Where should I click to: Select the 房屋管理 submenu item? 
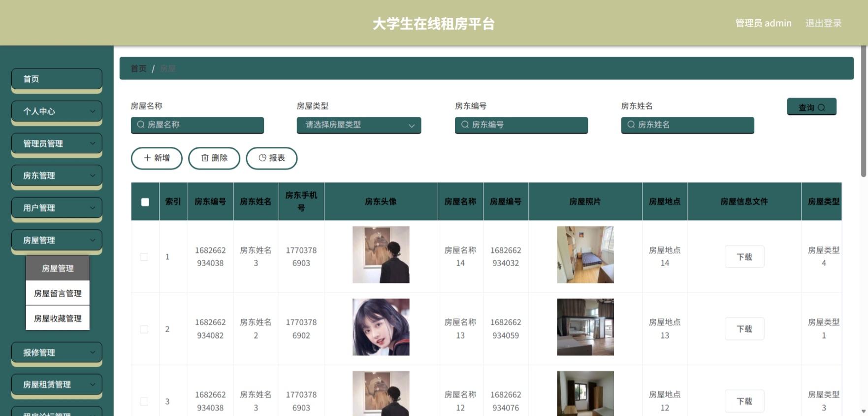(x=58, y=268)
